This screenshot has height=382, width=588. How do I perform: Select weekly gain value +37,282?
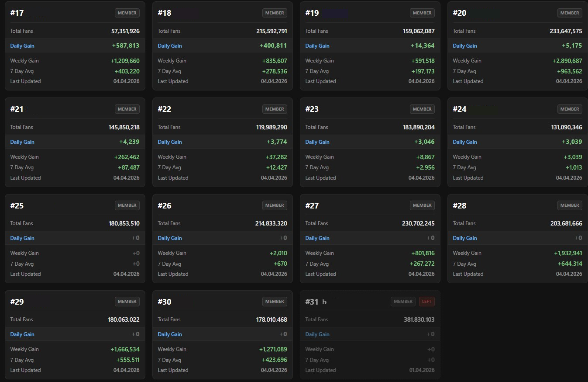click(276, 157)
